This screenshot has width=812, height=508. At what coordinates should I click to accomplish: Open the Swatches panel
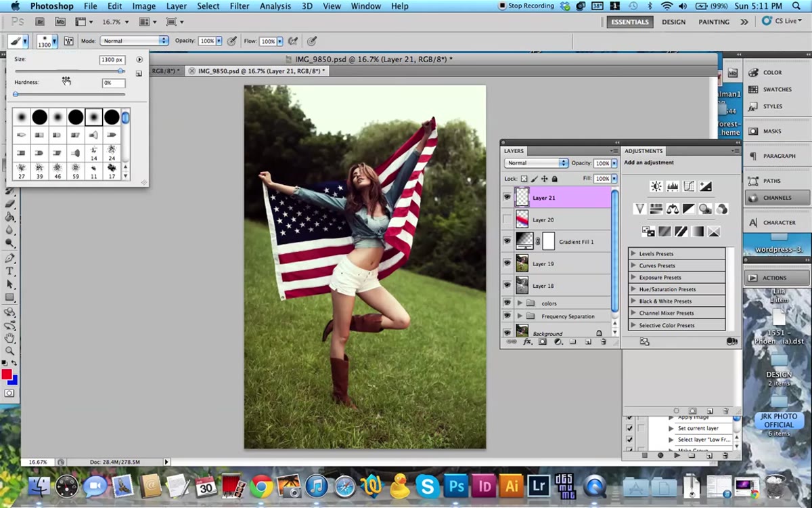click(777, 89)
